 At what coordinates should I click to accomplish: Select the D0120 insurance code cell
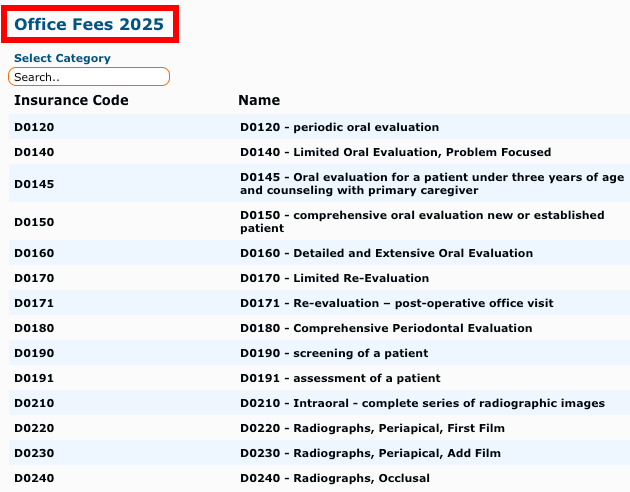click(x=34, y=127)
